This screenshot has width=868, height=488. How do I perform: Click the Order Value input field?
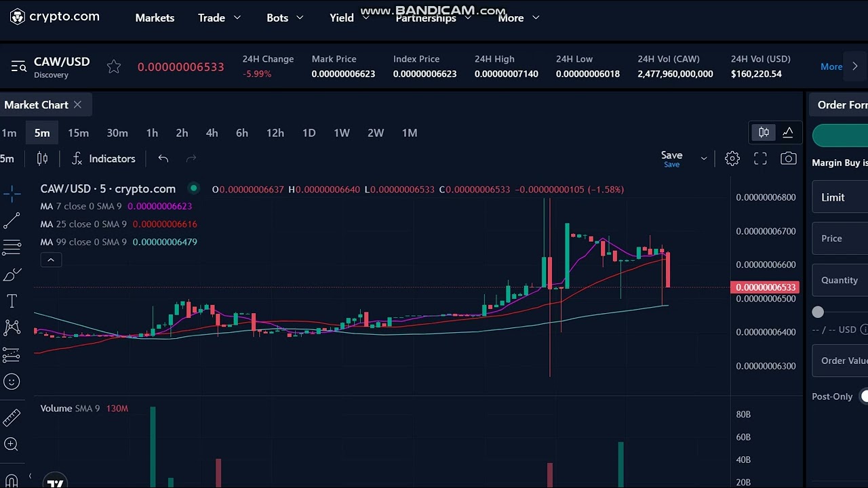point(840,361)
